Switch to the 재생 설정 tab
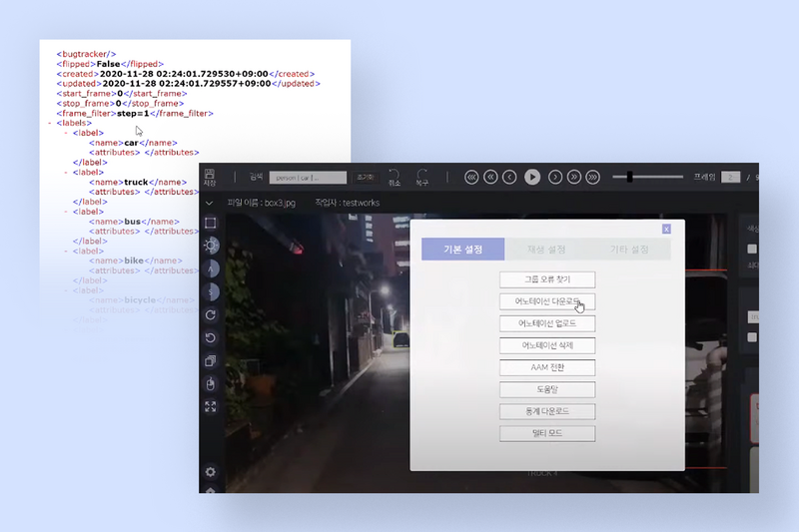 point(546,249)
